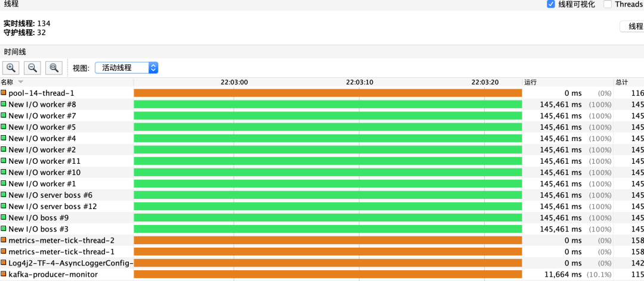
Task: Select the New I/O boss #3 name
Action: [39, 229]
